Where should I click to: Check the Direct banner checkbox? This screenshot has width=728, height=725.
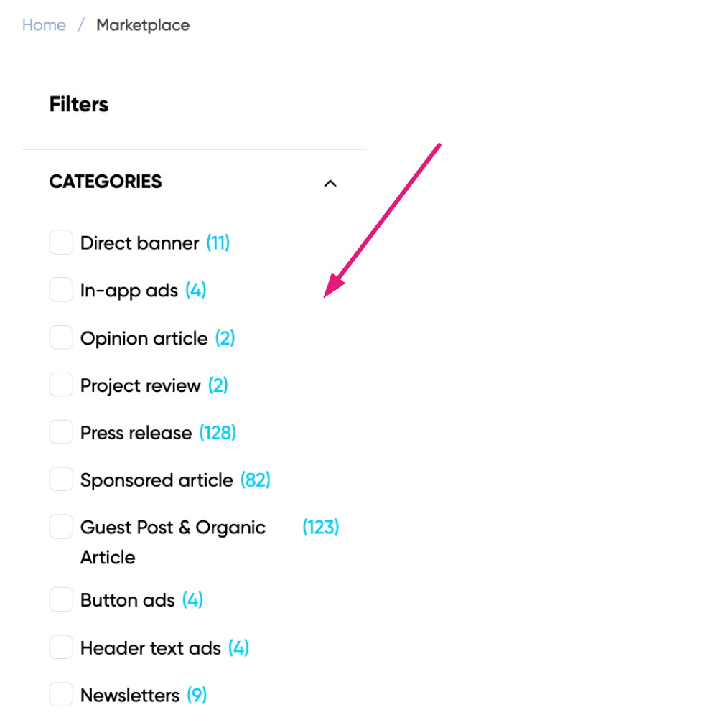(x=61, y=243)
